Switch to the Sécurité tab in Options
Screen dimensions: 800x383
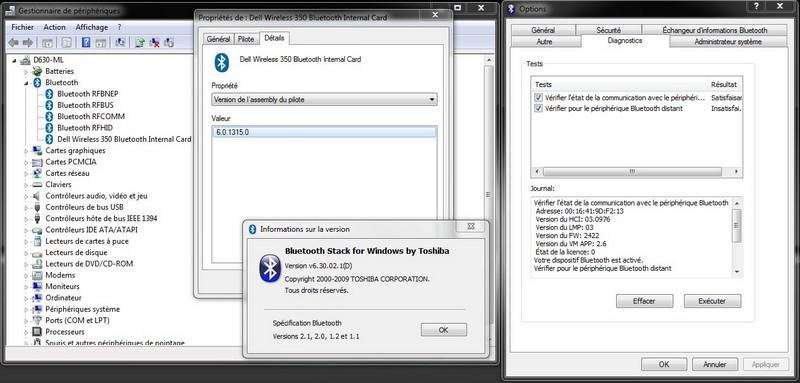click(608, 30)
